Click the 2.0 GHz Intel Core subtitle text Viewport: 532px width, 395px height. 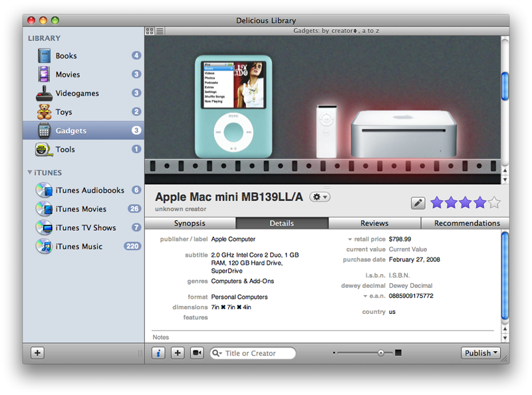coord(255,263)
